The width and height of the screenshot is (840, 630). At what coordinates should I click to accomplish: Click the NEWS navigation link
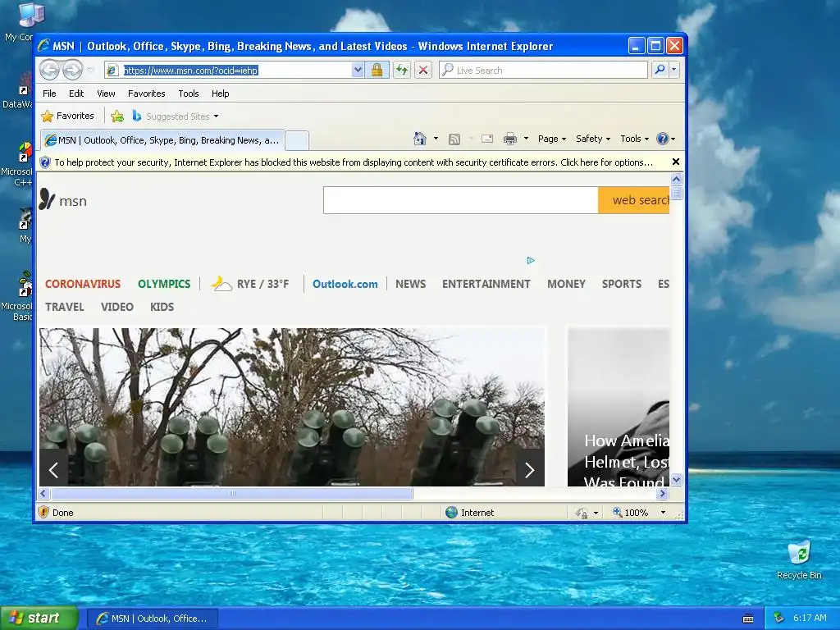pyautogui.click(x=410, y=284)
